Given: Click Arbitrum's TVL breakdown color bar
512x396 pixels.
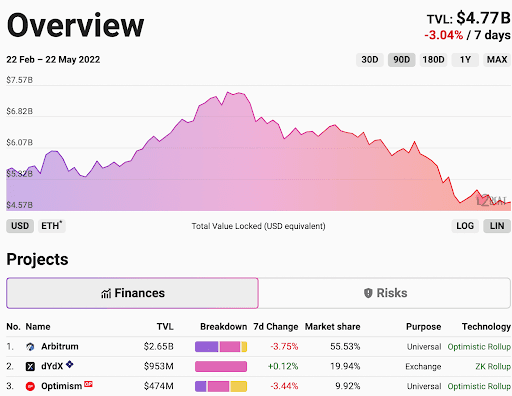Looking at the screenshot, I should [x=221, y=347].
